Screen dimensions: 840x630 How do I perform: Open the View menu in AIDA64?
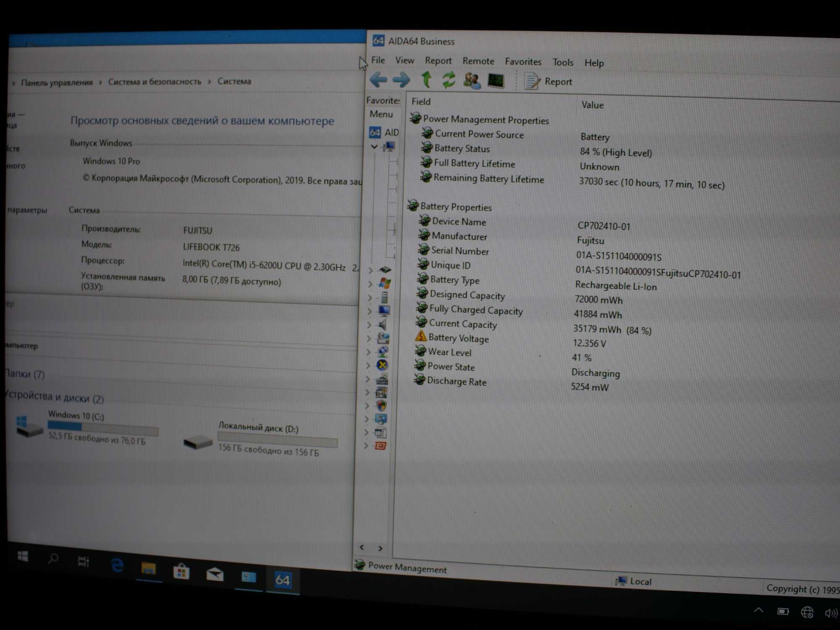click(404, 60)
